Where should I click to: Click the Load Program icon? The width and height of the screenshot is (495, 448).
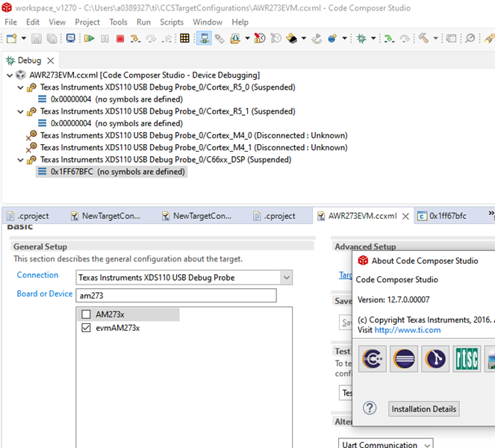pyautogui.click(x=235, y=39)
